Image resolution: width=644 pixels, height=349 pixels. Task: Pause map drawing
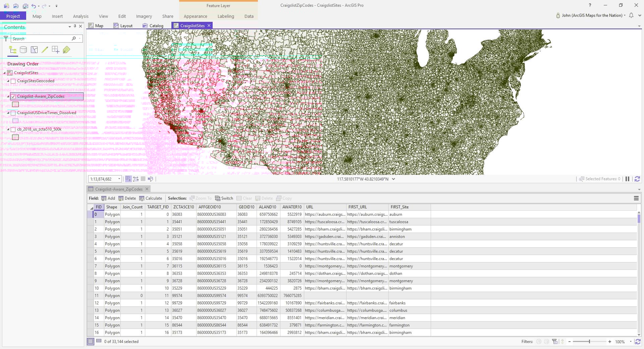click(627, 179)
